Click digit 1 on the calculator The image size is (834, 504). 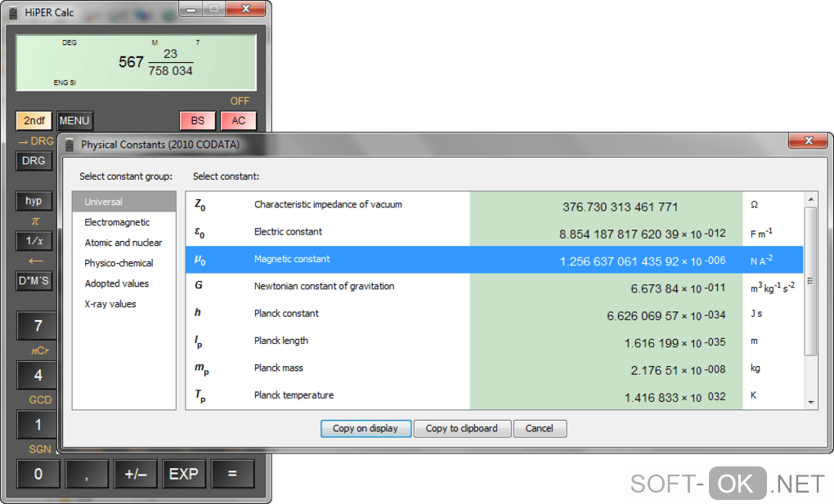click(38, 425)
